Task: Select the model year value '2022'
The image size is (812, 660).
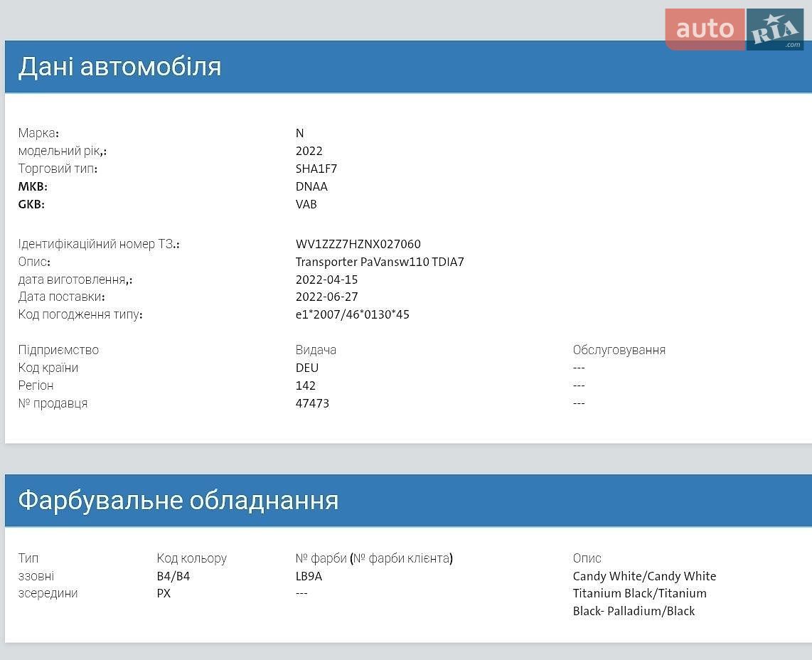Action: coord(309,151)
